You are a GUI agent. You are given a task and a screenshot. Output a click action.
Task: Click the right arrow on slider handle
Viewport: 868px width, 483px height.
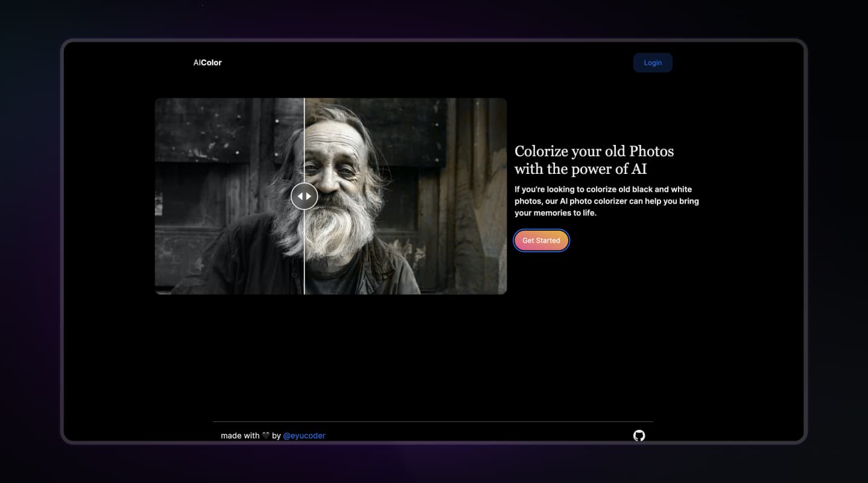coord(309,196)
